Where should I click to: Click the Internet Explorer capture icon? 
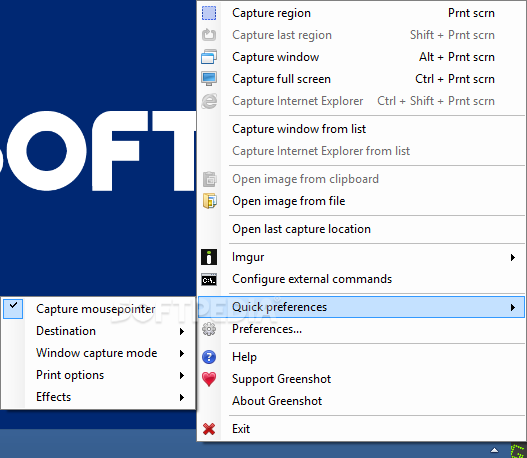pyautogui.click(x=209, y=101)
